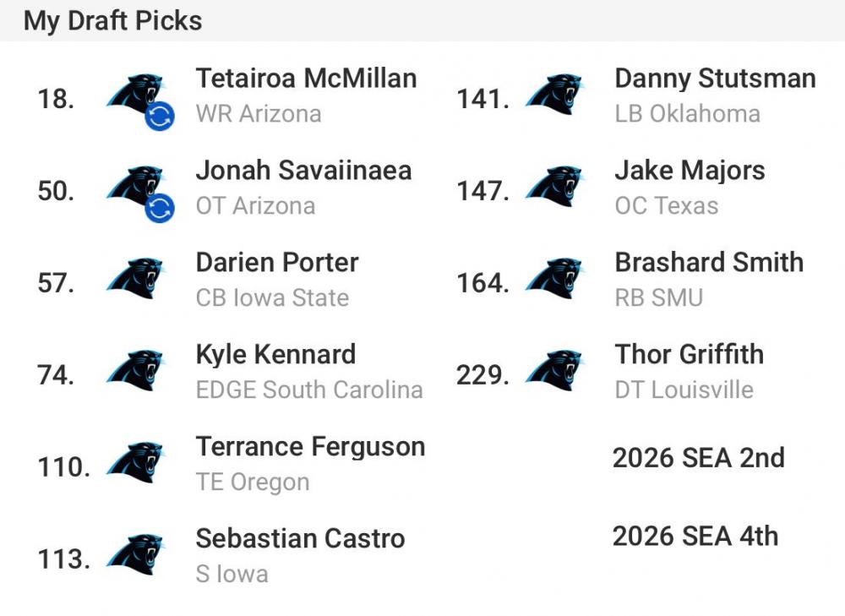Click Panthers logo beside Kyle Kennard

[x=135, y=372]
